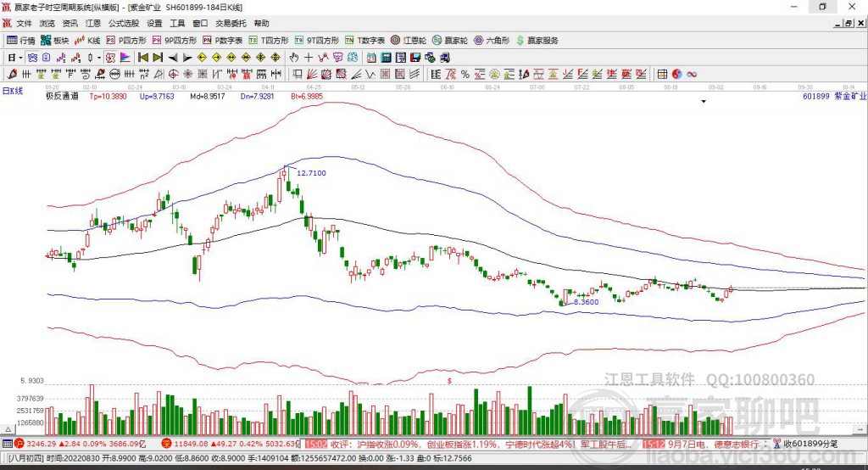Click the Shenzhen index 11849.08 status entry
Image resolution: width=868 pixels, height=470 pixels.
(x=229, y=444)
